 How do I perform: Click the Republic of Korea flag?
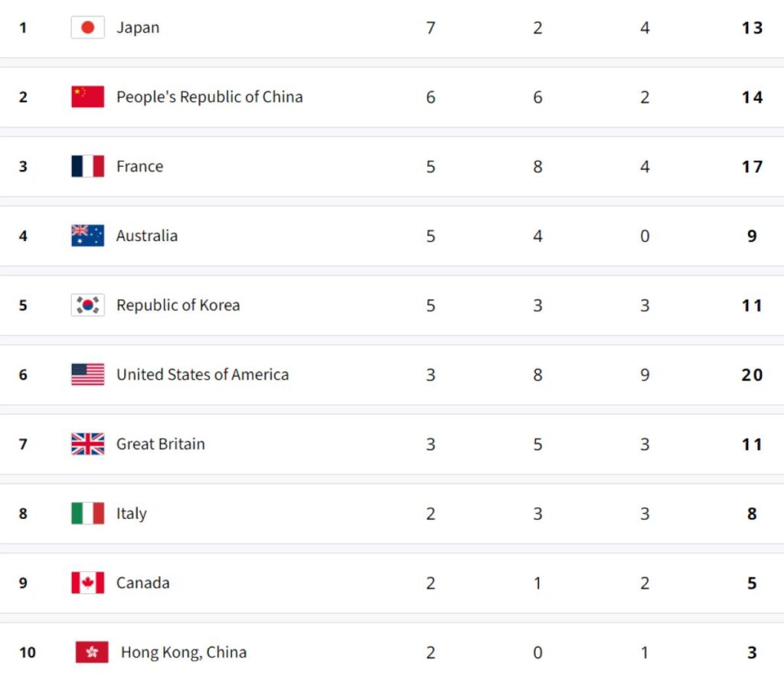coord(87,305)
